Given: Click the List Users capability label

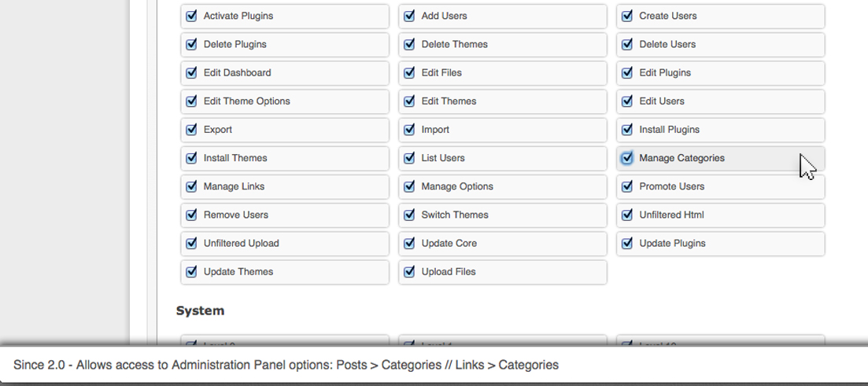Looking at the screenshot, I should click(443, 158).
